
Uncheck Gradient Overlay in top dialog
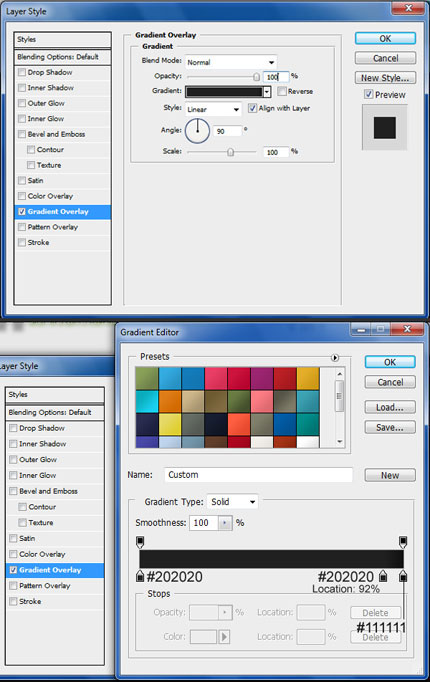pos(22,212)
